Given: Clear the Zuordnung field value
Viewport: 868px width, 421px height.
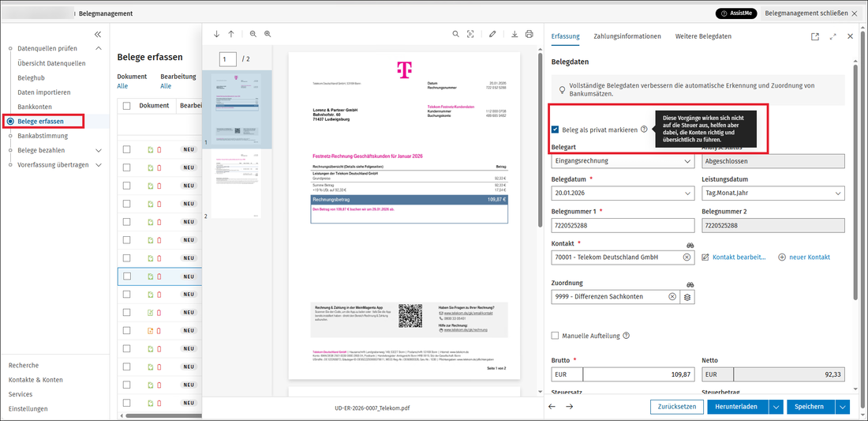Looking at the screenshot, I should 672,297.
